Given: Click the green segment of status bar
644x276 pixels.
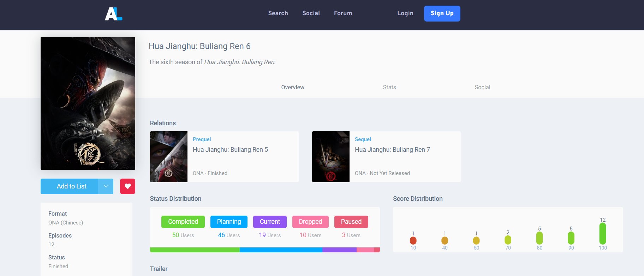Looking at the screenshot, I should 195,250.
